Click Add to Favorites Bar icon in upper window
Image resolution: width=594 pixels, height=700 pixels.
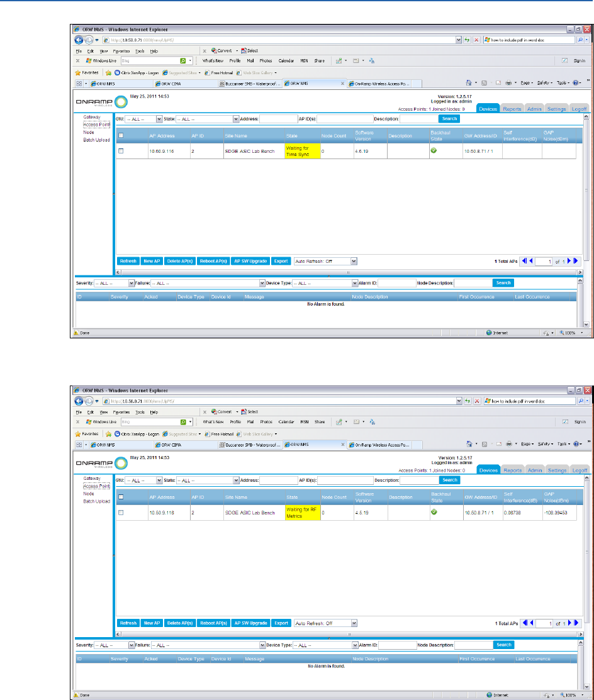point(108,72)
